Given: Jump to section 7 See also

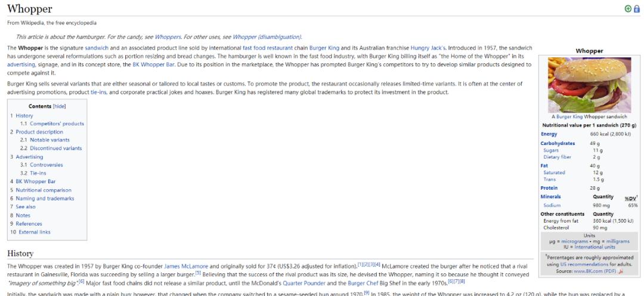Looking at the screenshot, I should tap(26, 207).
